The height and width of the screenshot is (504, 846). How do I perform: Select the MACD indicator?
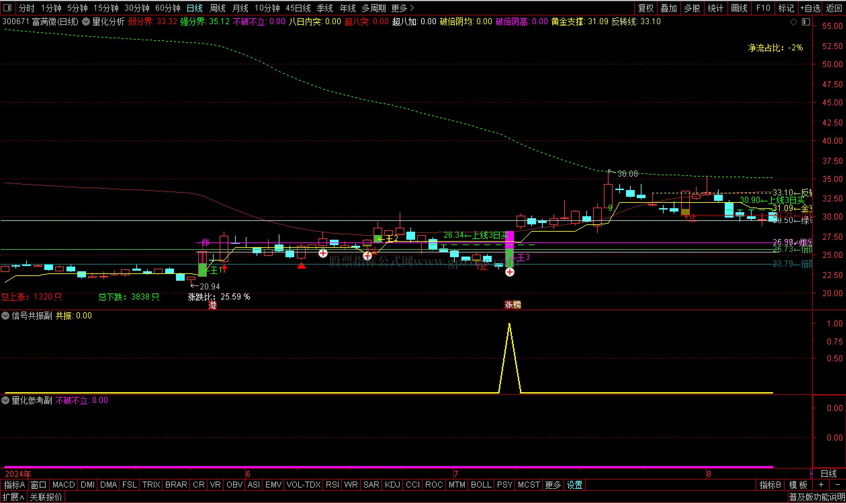pos(63,485)
